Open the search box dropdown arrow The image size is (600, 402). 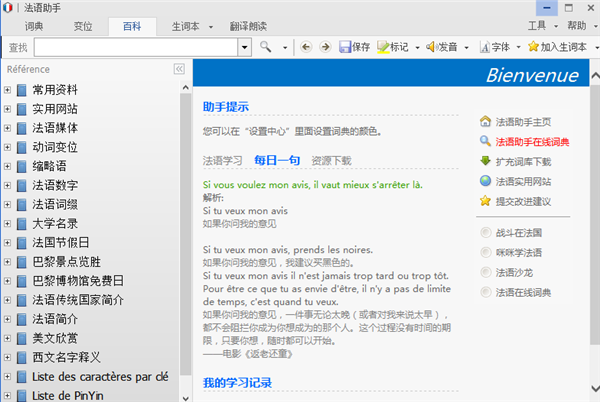(x=244, y=47)
